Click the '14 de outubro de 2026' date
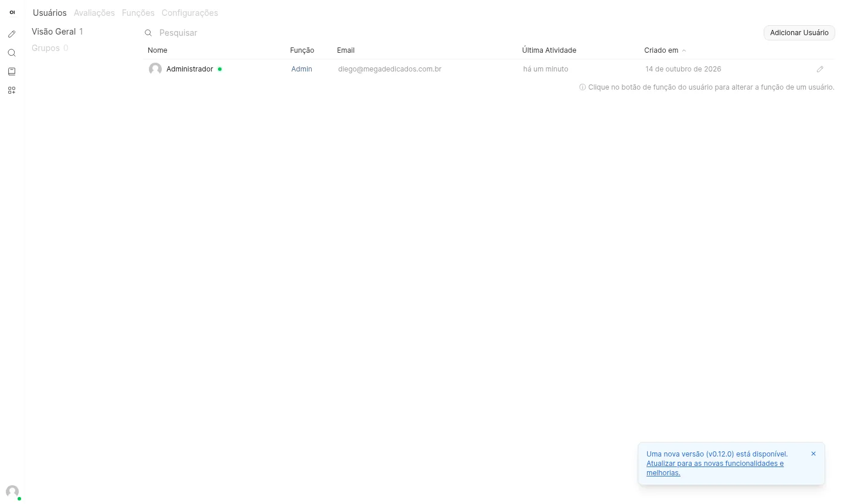 tap(683, 69)
